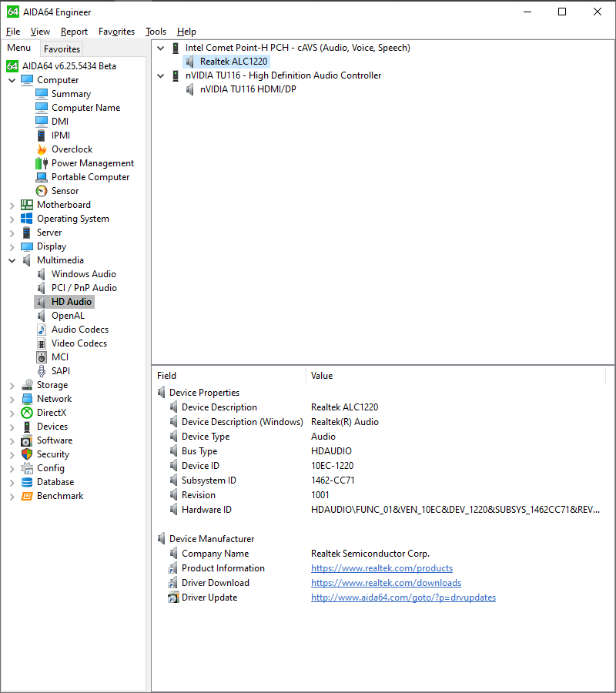Open the Report menu
The height and width of the screenshot is (693, 616).
[x=74, y=32]
